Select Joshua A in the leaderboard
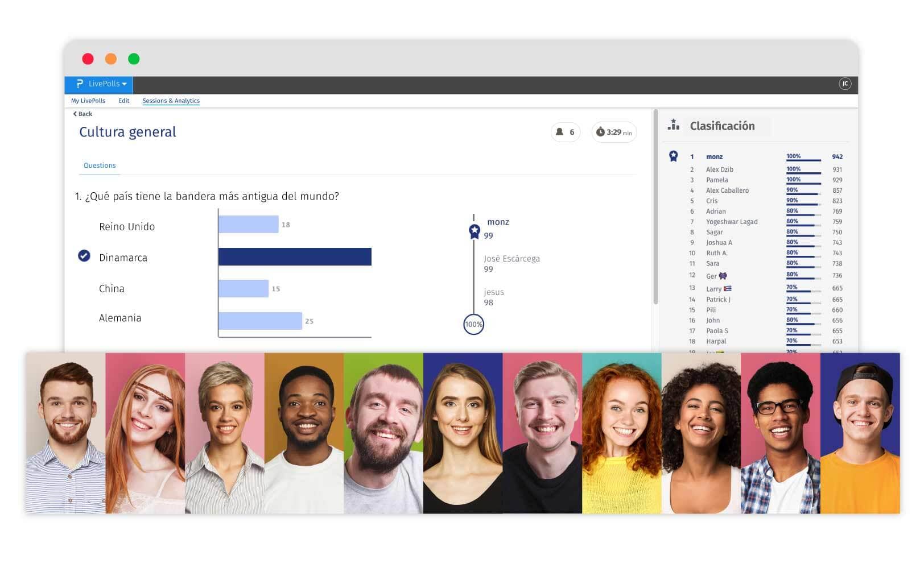The width and height of the screenshot is (924, 576). [x=719, y=243]
